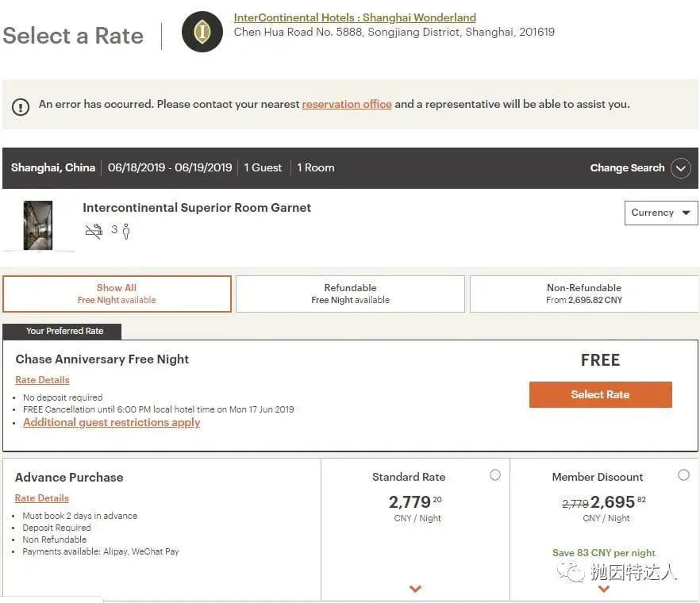
Task: Select the Member Discount radio button
Action: [683, 475]
